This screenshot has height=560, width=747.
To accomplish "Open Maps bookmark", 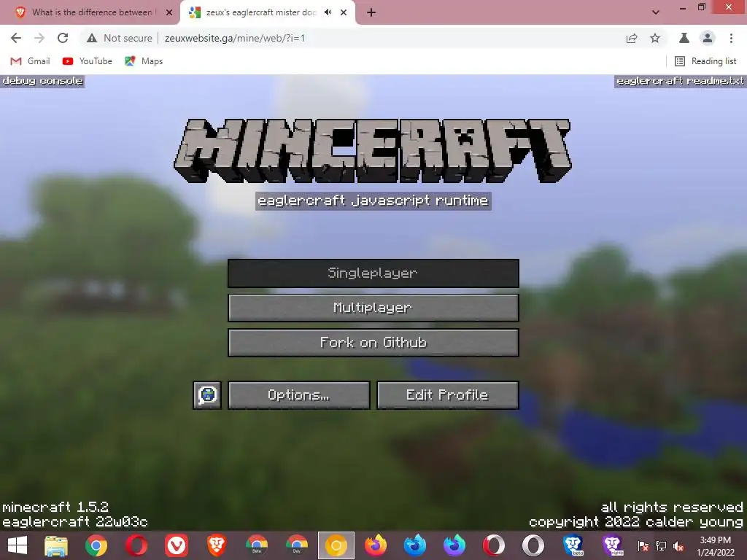I will click(x=144, y=61).
